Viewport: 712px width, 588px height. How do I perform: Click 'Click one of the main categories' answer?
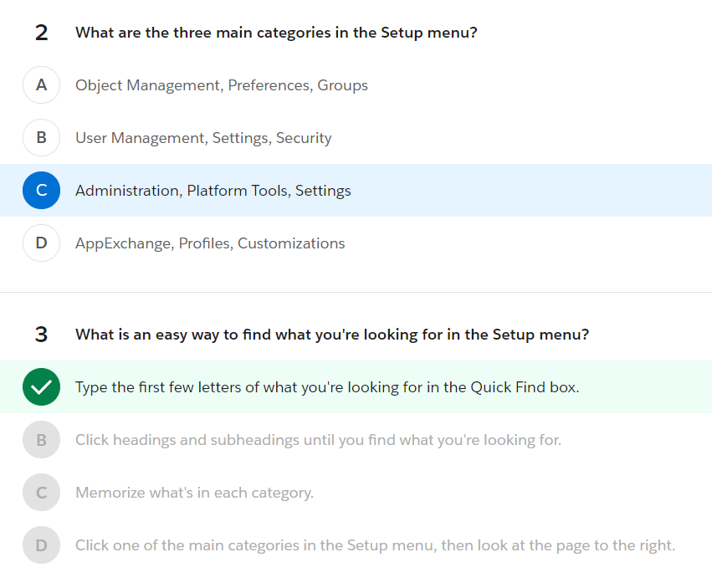click(x=375, y=545)
